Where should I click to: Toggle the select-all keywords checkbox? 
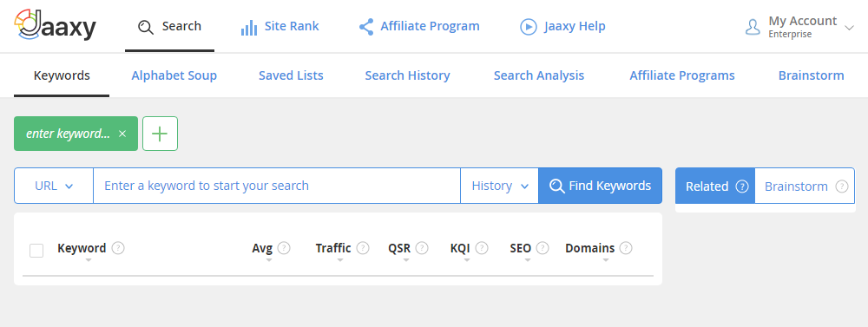click(36, 251)
